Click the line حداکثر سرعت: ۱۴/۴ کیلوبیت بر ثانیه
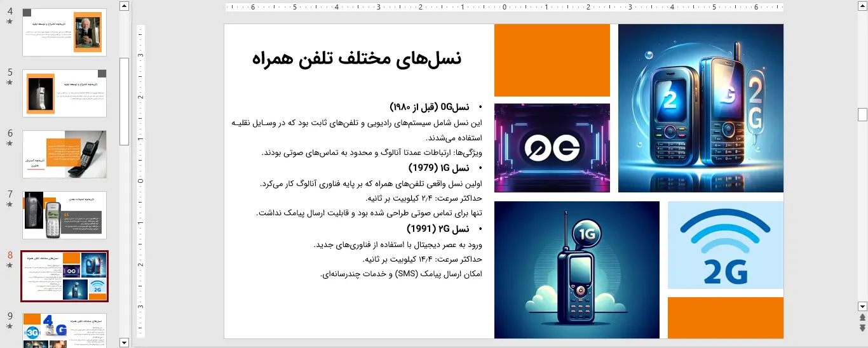Viewport: 868px width, 348px height. [423, 259]
